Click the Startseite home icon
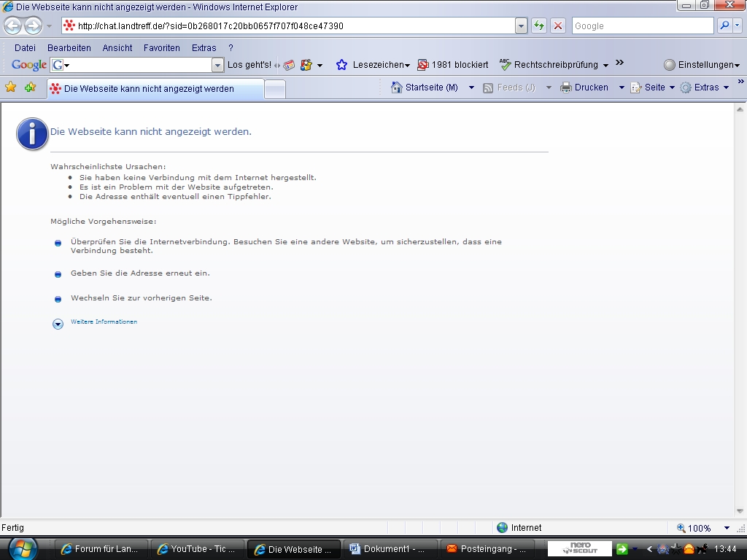The image size is (747, 560). 397,87
